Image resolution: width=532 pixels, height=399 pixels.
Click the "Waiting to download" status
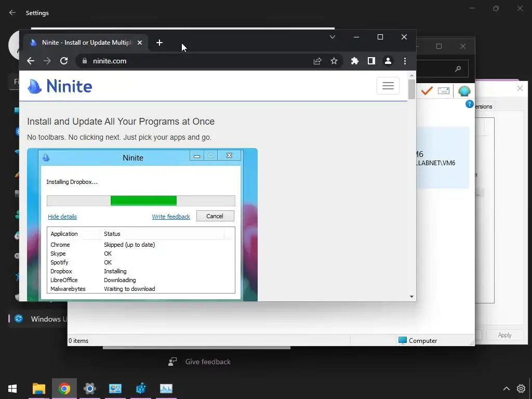pos(129,289)
